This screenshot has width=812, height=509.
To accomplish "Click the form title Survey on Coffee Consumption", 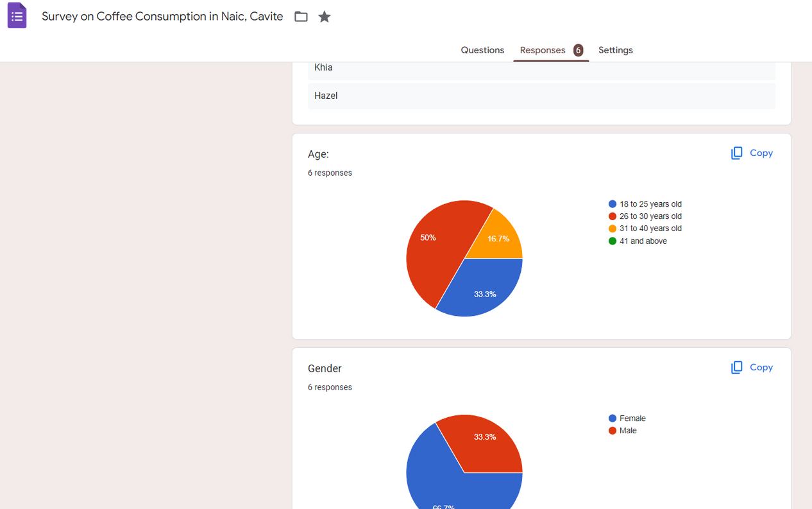I will pyautogui.click(x=162, y=17).
